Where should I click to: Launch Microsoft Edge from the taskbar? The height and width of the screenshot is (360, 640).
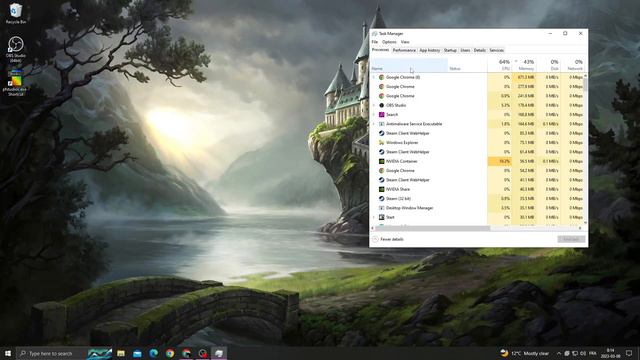coord(153,353)
